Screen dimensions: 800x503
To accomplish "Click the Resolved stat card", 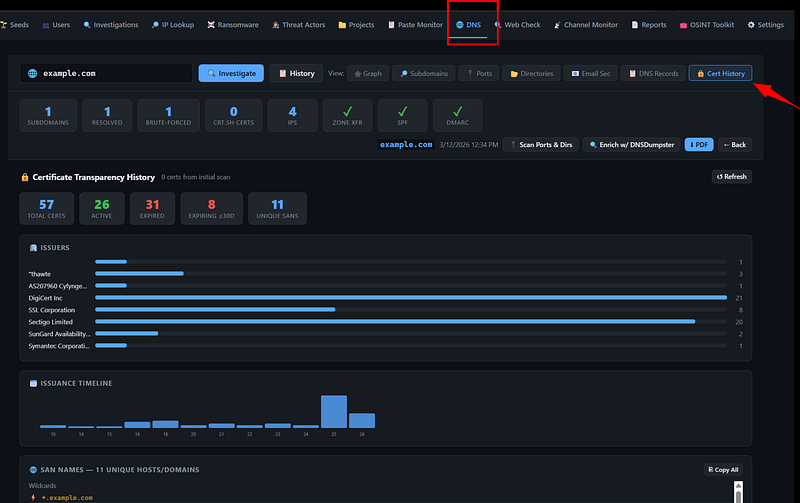I will [x=107, y=115].
